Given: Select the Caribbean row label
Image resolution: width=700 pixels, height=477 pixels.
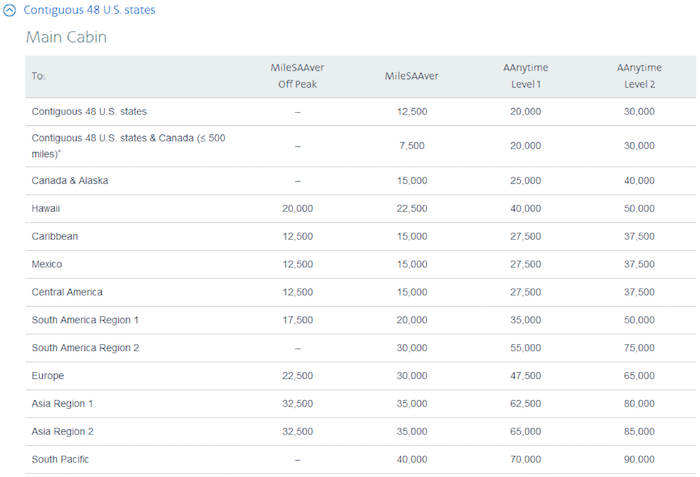Looking at the screenshot, I should click(x=54, y=236).
